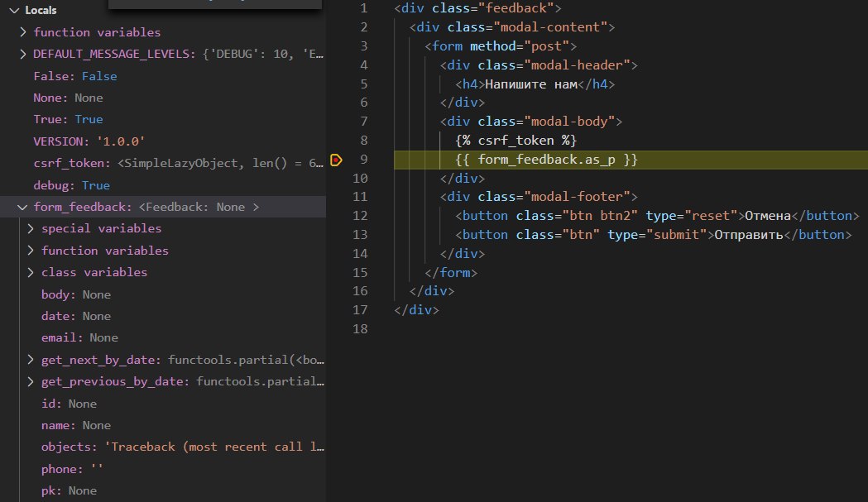The width and height of the screenshot is (868, 502).
Task: Collapse the form_feedback variable chevron
Action: pyautogui.click(x=22, y=207)
